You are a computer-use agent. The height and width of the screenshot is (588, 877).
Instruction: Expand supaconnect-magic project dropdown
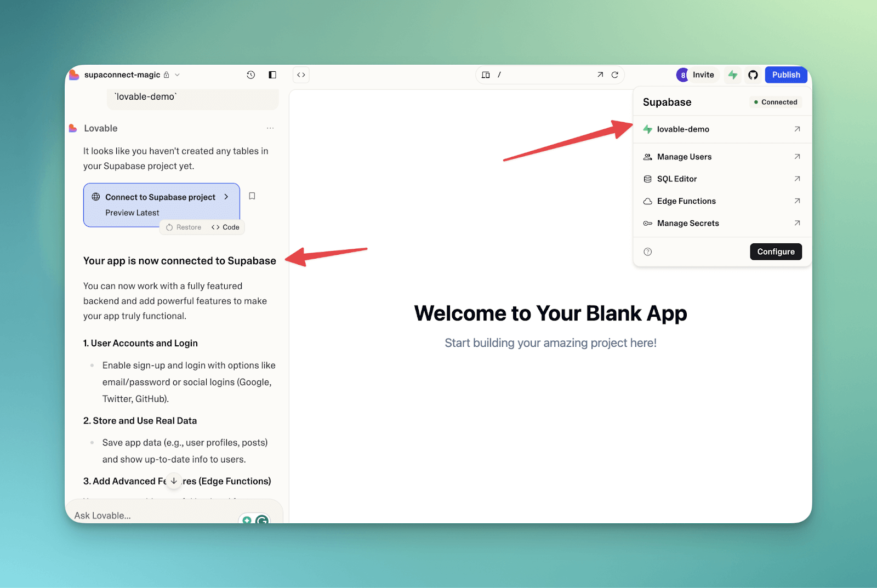pos(177,75)
